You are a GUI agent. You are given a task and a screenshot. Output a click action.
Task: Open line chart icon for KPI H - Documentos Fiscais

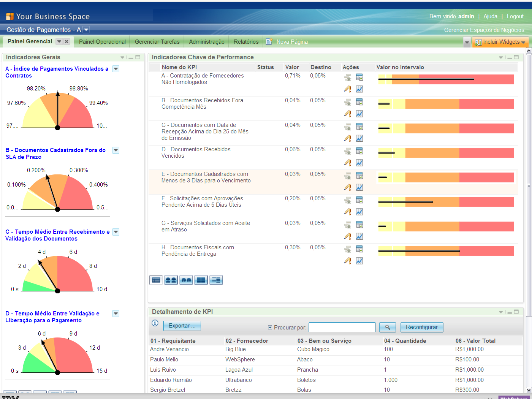[359, 261]
